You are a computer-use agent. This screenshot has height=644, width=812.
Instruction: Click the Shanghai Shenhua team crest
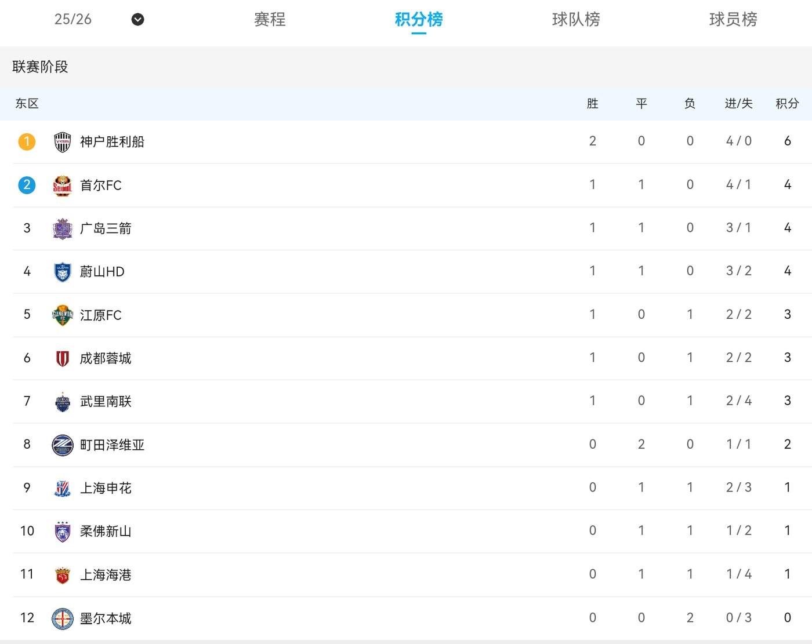pos(62,488)
